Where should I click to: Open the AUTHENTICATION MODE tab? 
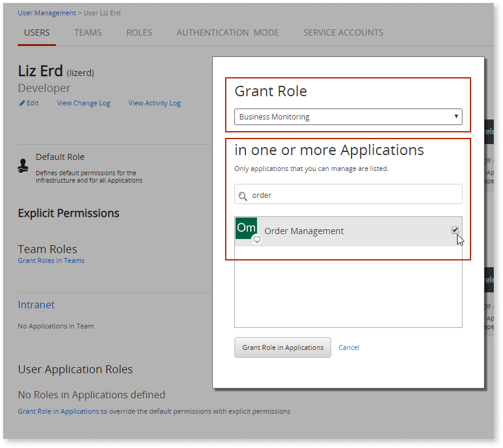pos(228,32)
